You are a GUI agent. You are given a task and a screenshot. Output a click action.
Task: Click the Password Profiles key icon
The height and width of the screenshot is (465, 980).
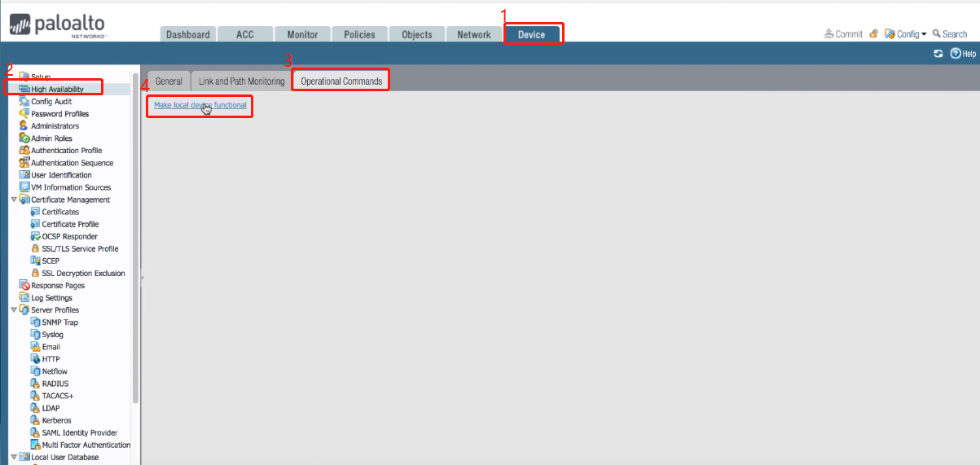click(x=24, y=114)
